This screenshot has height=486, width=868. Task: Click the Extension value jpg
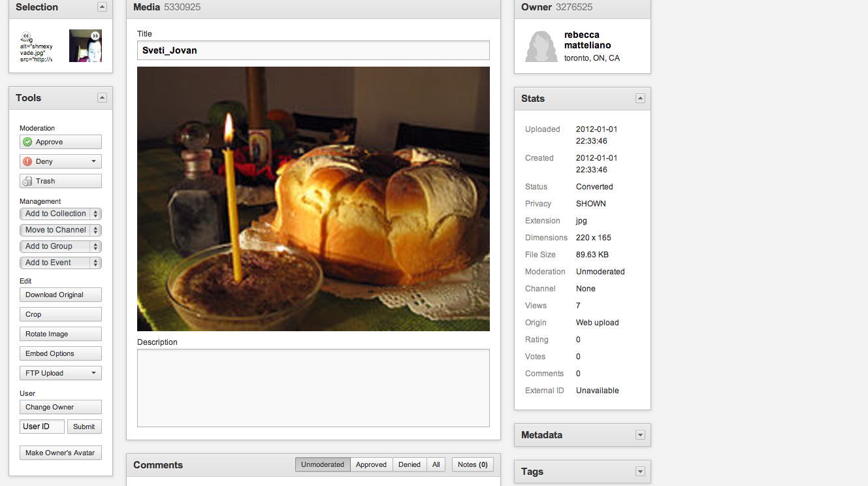pos(581,221)
